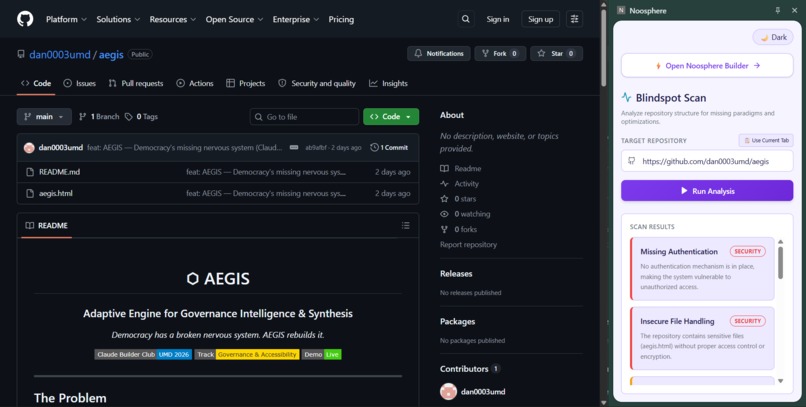Image resolution: width=806 pixels, height=407 pixels.
Task: Click dan0003umd avatar under Contributors
Action: tap(448, 392)
